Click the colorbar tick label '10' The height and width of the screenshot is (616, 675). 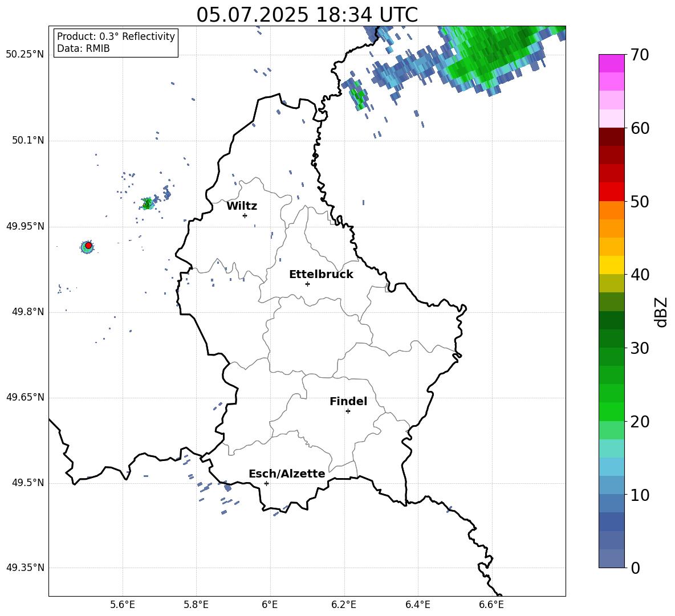coord(640,495)
